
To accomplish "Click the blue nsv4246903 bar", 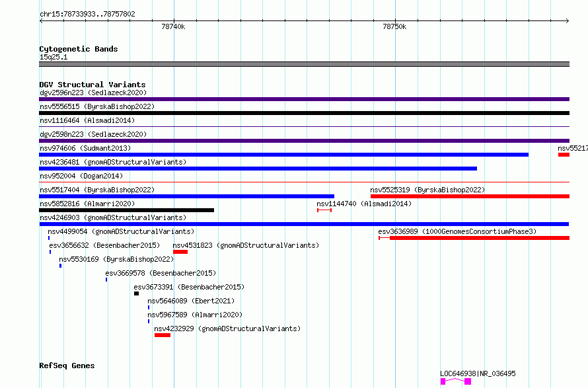I will tap(304, 224).
